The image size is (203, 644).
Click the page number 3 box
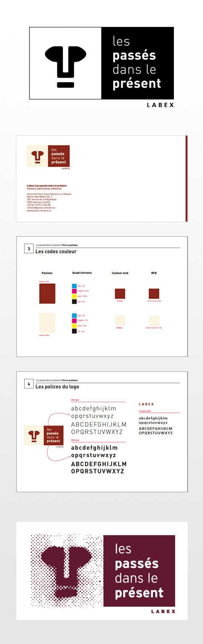pos(29,249)
